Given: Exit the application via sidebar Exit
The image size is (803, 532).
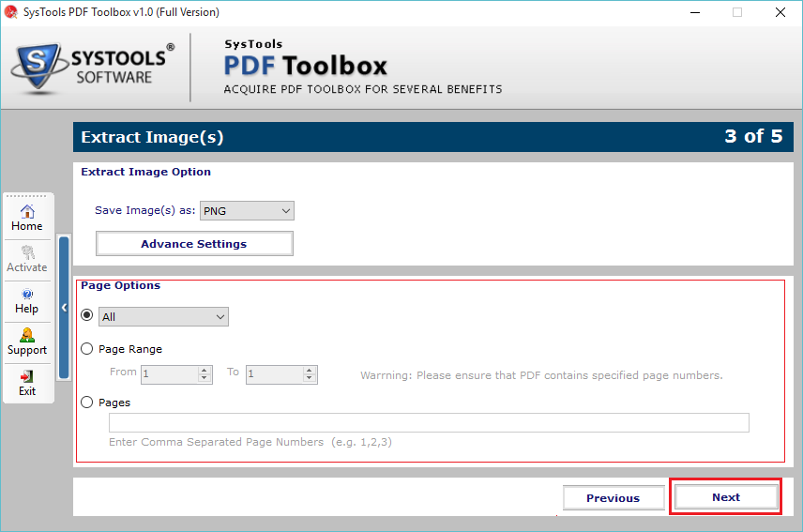Looking at the screenshot, I should pos(27,384).
